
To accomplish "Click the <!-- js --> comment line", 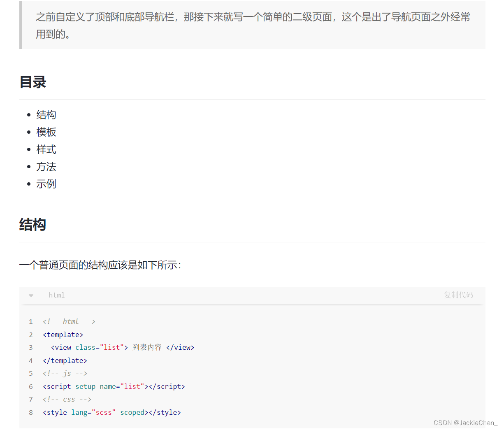I will pyautogui.click(x=65, y=373).
